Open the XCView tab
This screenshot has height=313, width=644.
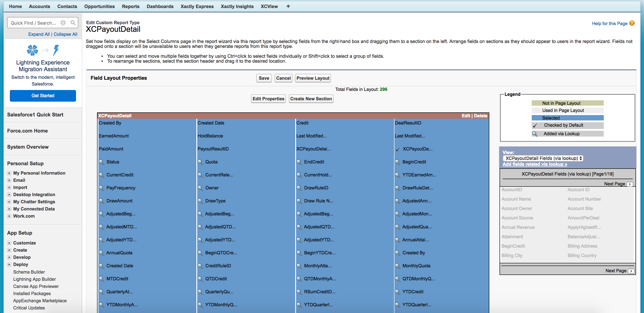(269, 6)
